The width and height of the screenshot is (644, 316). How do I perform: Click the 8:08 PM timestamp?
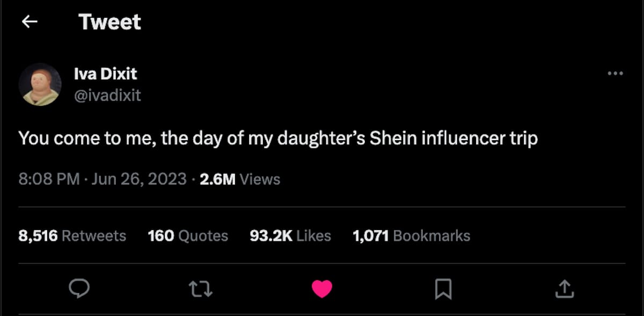coord(49,178)
